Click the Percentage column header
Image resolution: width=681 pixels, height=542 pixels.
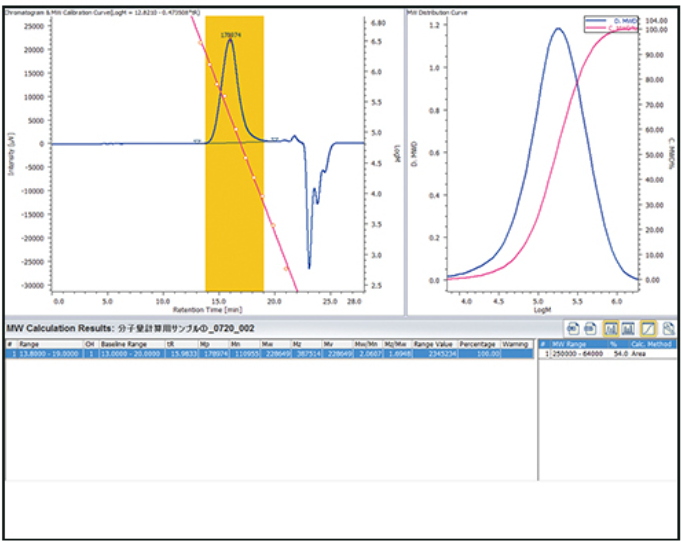pos(480,344)
